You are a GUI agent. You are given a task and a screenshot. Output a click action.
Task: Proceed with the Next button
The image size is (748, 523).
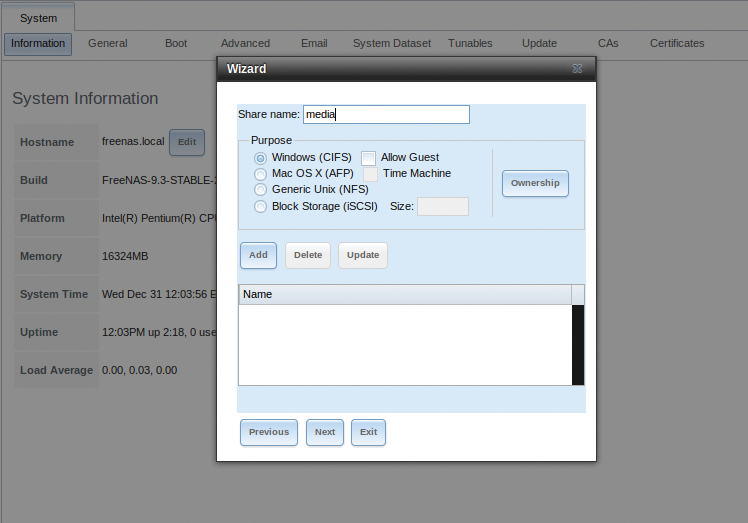coord(325,432)
